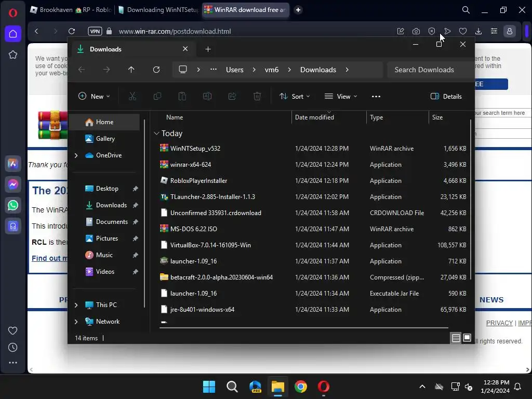Viewport: 532px width, 399px height.
Task: Reload the WinRAR page in Opera
Action: click(72, 31)
